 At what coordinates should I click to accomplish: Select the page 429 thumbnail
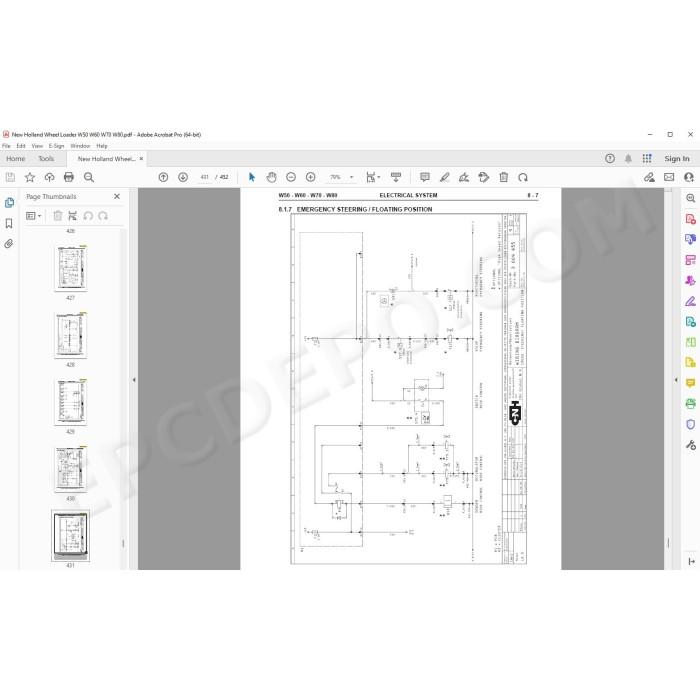71,402
